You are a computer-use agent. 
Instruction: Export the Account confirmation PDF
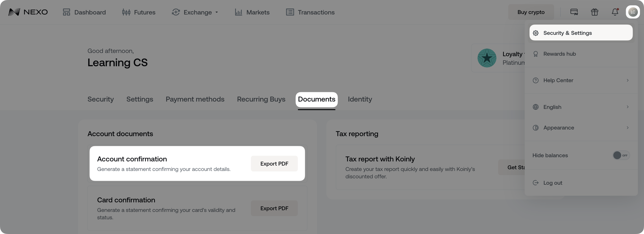pos(274,164)
